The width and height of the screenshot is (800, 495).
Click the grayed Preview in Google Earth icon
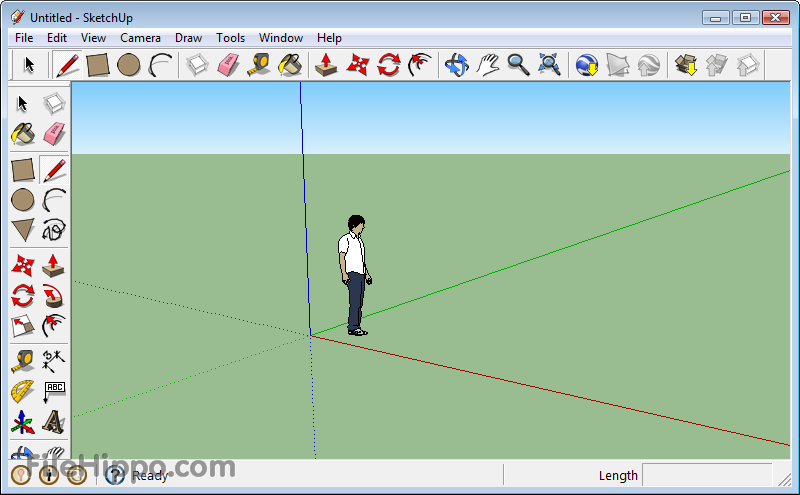point(649,65)
